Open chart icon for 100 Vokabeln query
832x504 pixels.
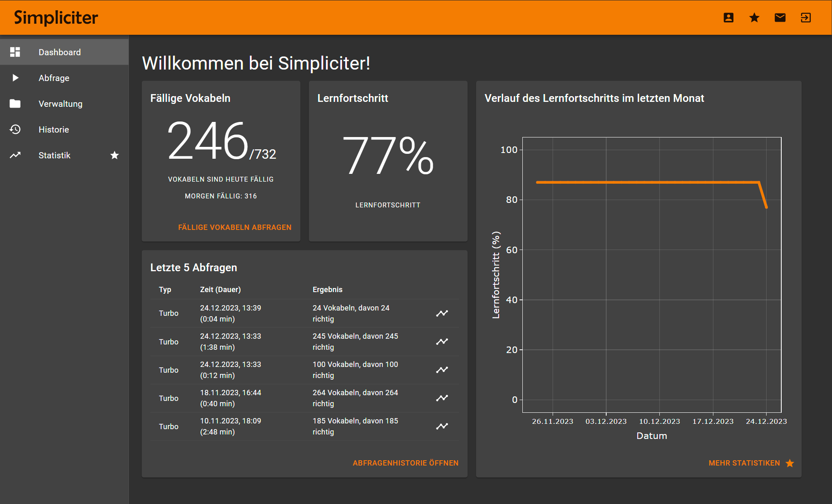tap(442, 370)
